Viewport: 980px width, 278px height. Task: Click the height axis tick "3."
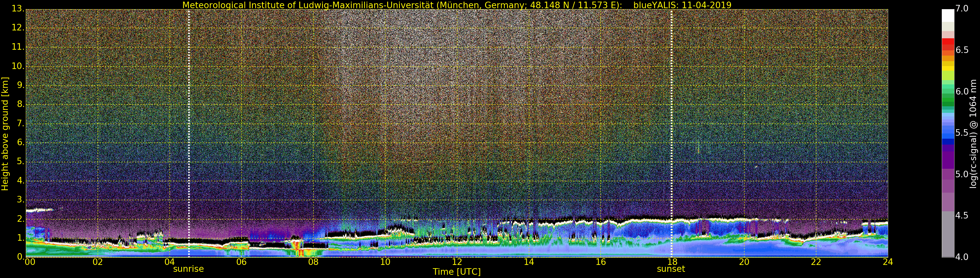click(x=21, y=200)
